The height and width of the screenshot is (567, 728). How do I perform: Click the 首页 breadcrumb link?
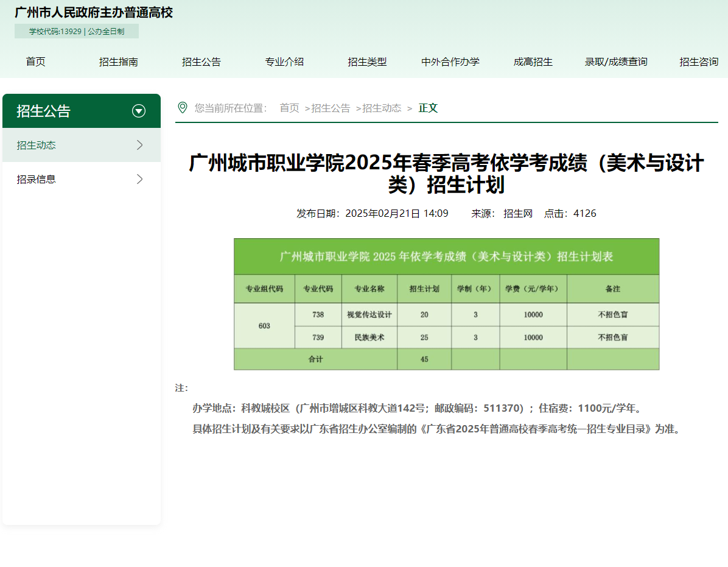(x=289, y=108)
